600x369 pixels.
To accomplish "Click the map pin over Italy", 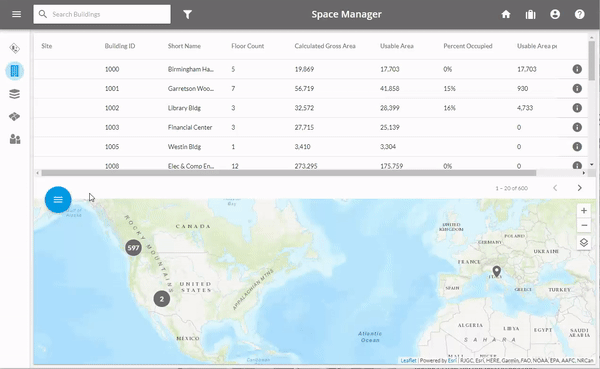I will (496, 271).
